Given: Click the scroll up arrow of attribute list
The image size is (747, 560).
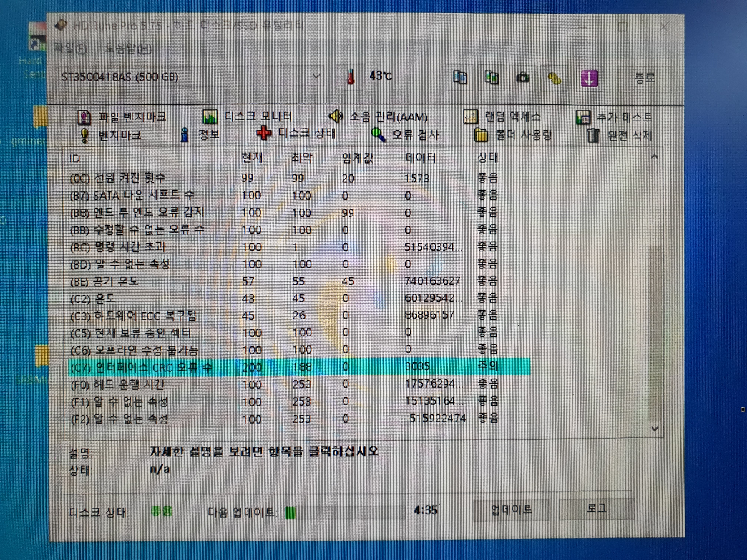Looking at the screenshot, I should click(655, 157).
